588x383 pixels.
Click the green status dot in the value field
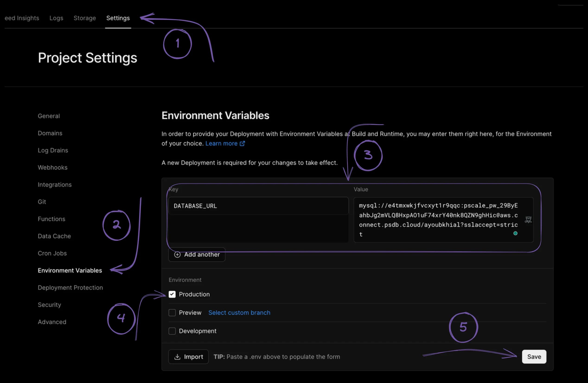(515, 233)
